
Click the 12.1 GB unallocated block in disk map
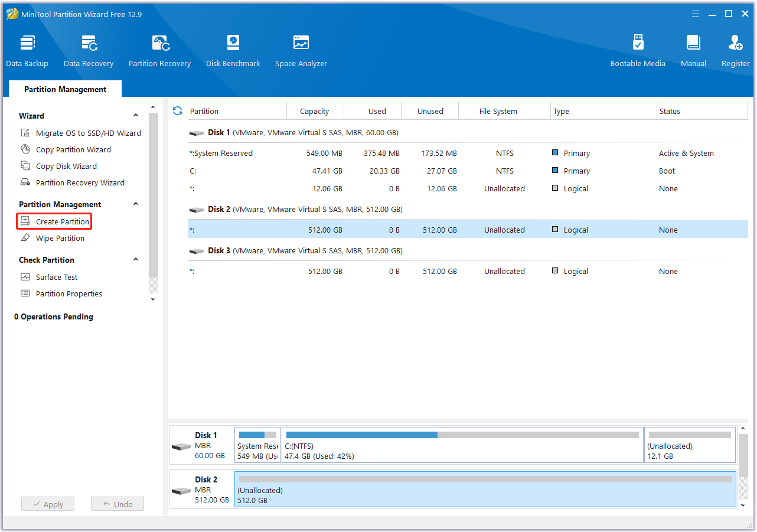[x=690, y=445]
